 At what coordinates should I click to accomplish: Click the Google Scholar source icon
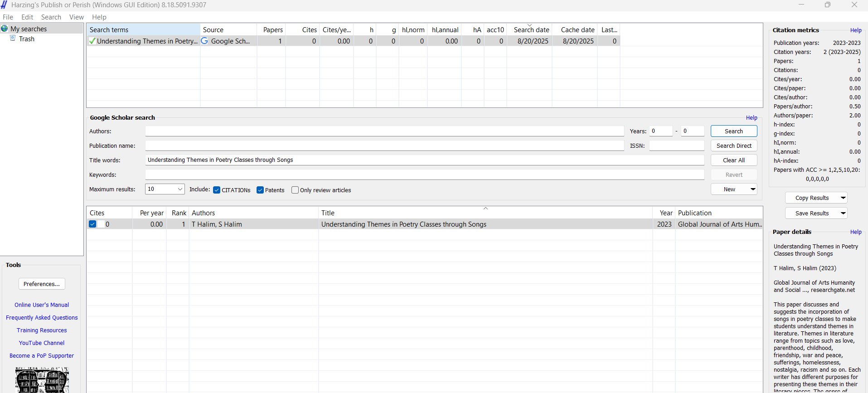204,41
